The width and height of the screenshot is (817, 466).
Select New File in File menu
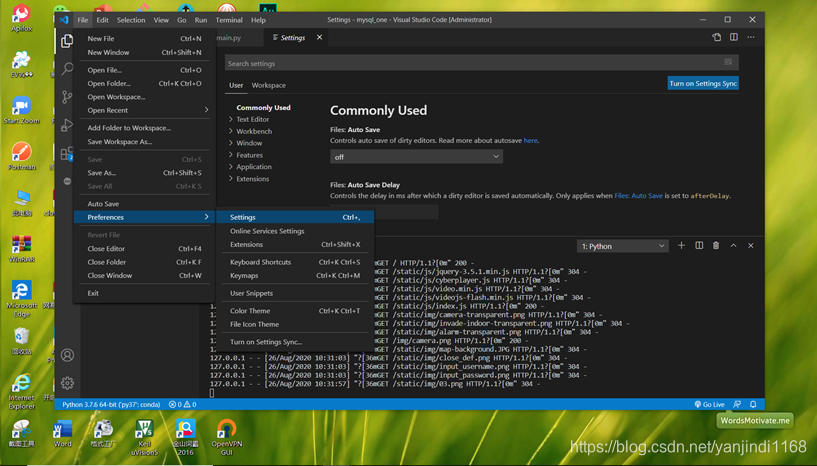click(x=145, y=39)
